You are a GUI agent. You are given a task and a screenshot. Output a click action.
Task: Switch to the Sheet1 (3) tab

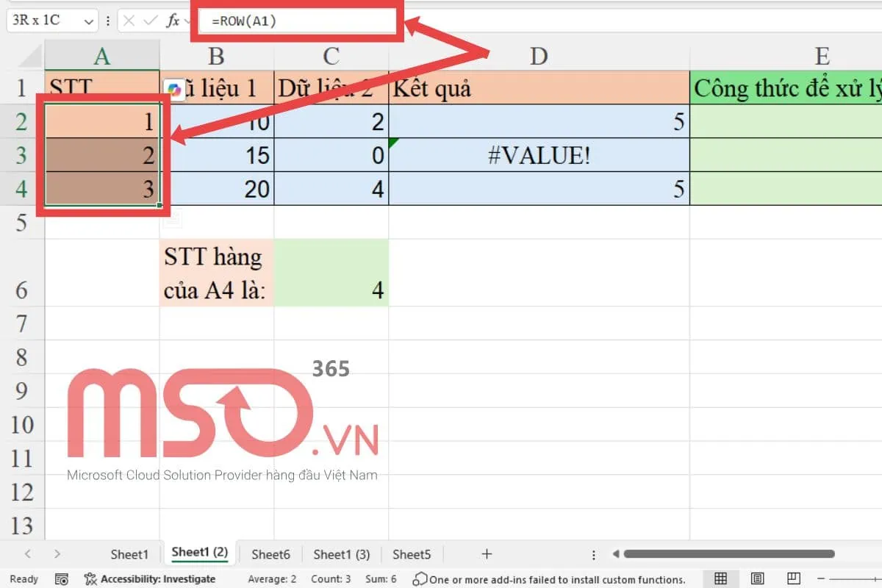click(x=341, y=554)
